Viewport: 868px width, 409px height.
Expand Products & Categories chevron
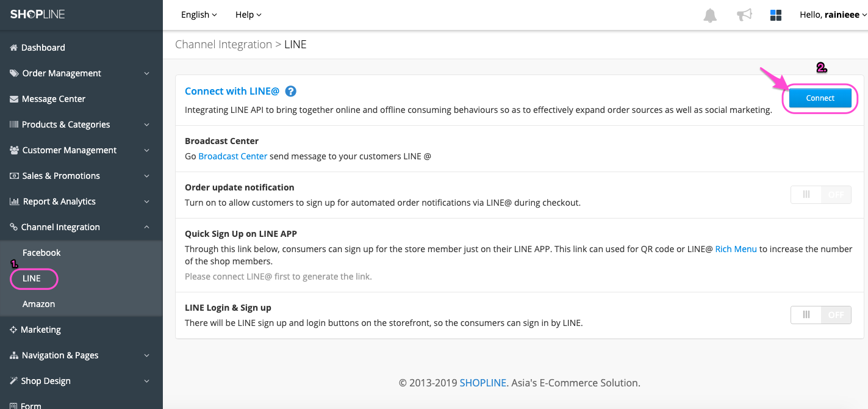[x=146, y=125]
